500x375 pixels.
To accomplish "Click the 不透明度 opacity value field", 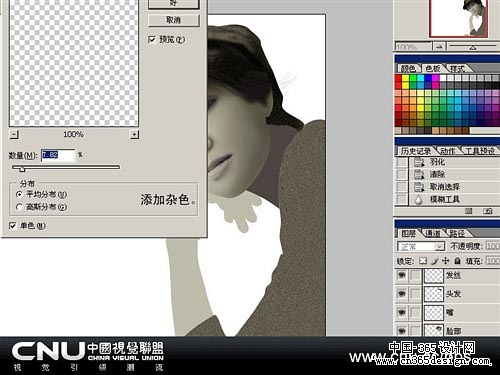I will [493, 246].
